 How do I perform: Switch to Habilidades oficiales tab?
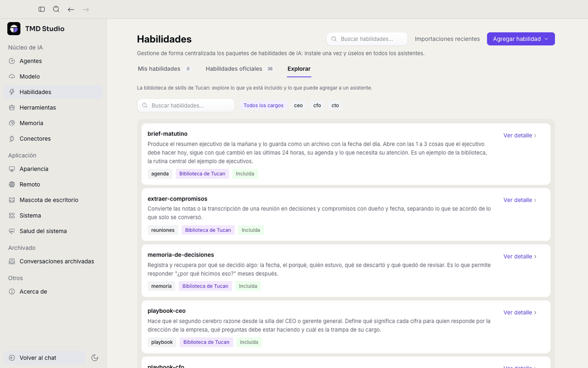pyautogui.click(x=240, y=69)
